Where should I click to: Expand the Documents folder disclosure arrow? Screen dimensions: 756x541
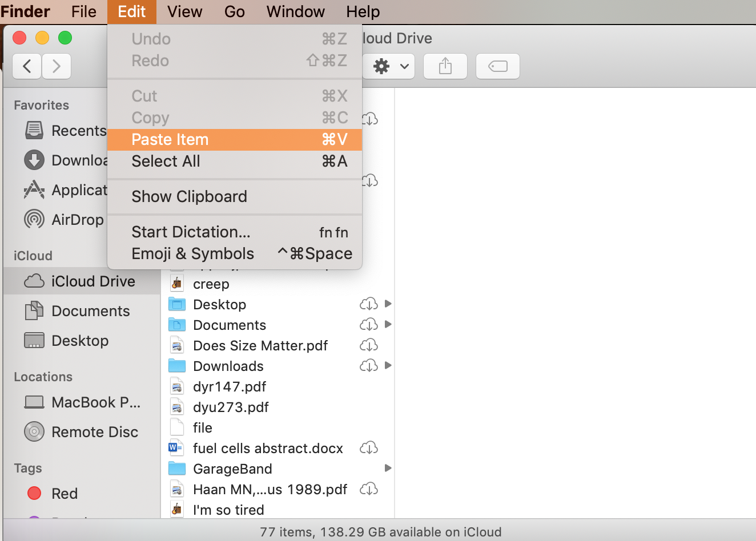click(388, 324)
